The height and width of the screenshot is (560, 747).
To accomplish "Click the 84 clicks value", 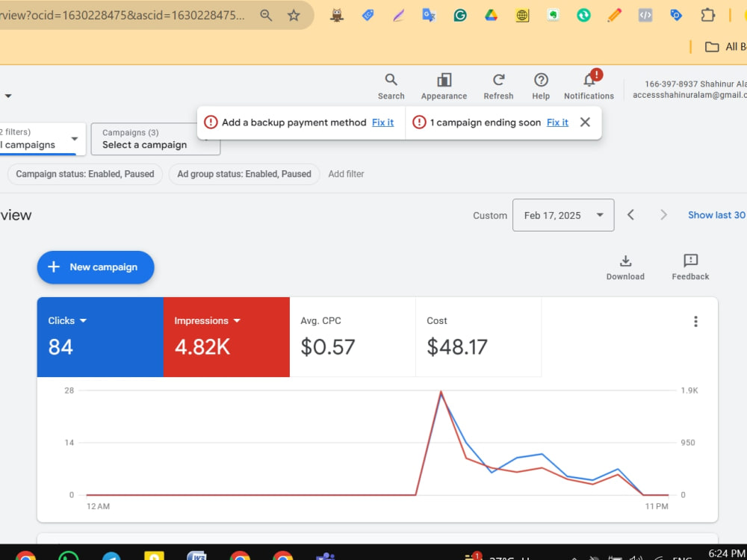I will 61,346.
